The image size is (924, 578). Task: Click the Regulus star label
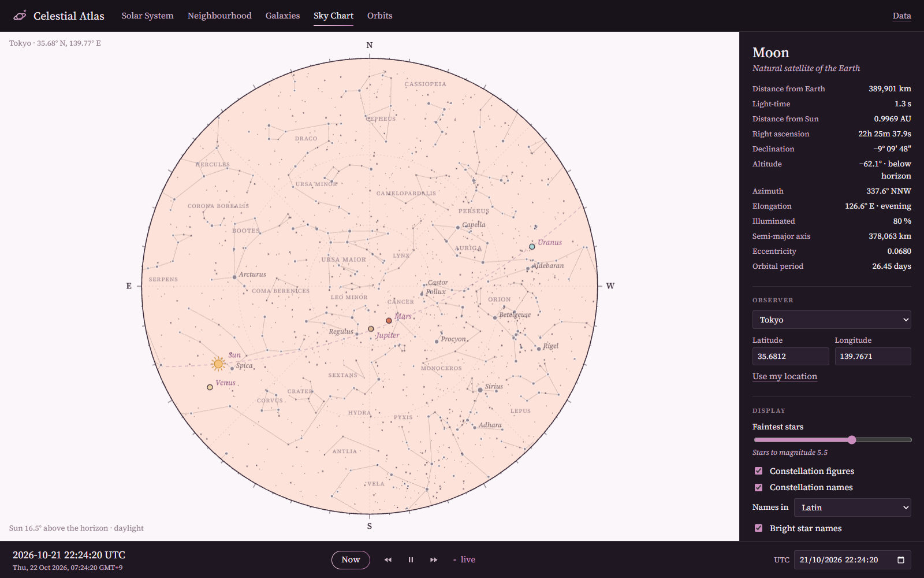point(341,331)
